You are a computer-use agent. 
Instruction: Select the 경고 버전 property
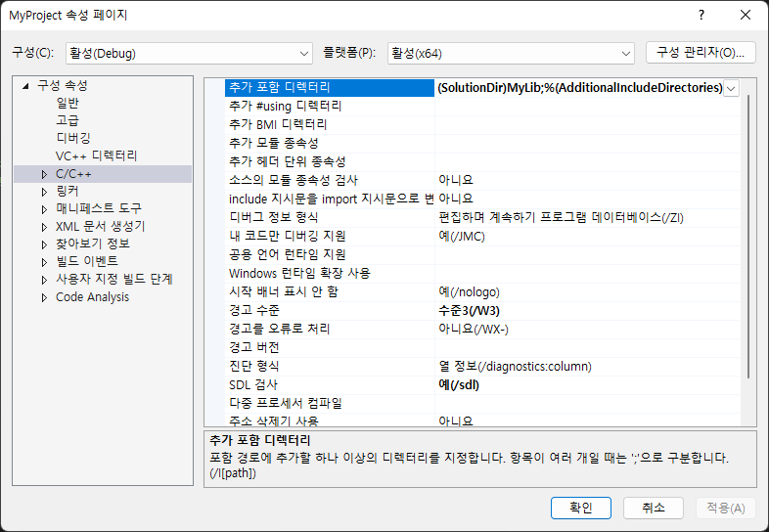330,347
